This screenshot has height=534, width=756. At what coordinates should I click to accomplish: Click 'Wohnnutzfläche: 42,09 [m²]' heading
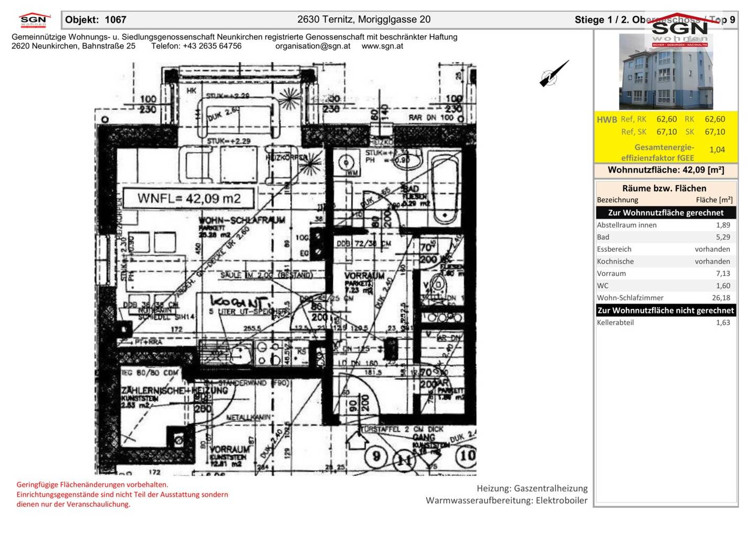[x=666, y=170]
